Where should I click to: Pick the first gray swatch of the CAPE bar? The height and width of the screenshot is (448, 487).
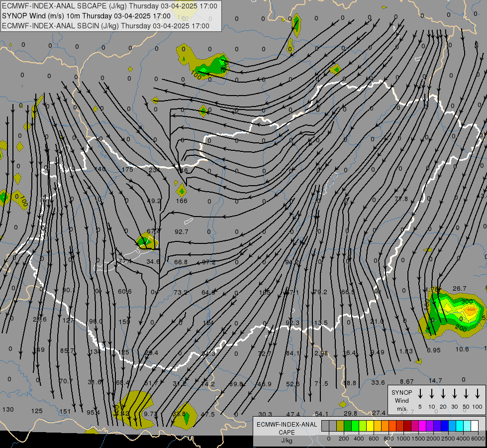(325, 426)
